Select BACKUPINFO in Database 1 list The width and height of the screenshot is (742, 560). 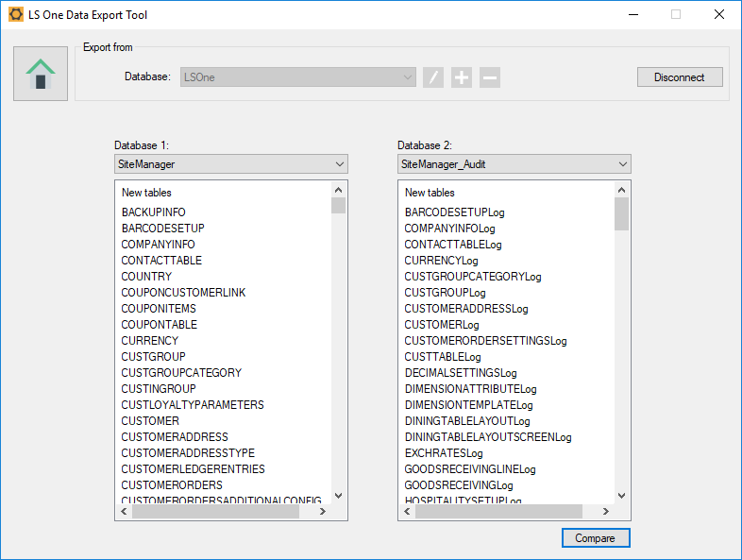tap(154, 212)
